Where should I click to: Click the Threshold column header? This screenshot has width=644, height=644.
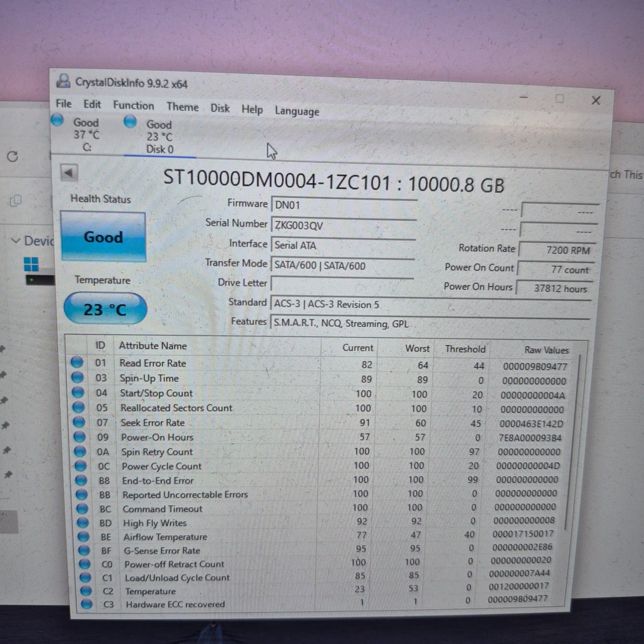[x=465, y=349]
